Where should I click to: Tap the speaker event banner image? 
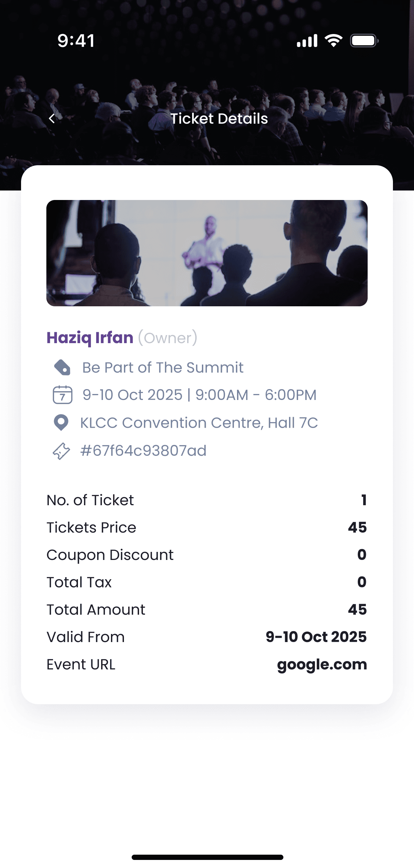tap(207, 253)
